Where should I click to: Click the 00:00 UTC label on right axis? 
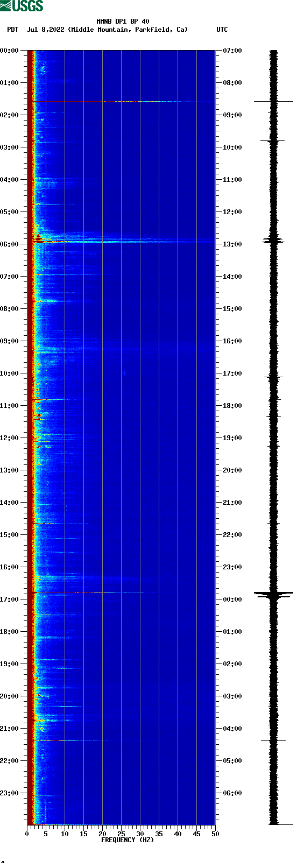232,599
